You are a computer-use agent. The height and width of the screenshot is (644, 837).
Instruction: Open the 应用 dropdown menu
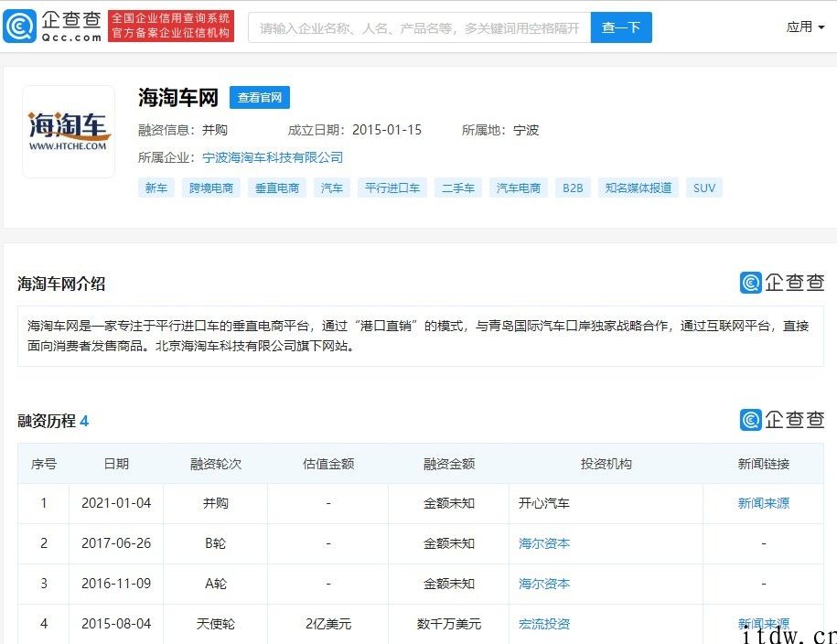(805, 27)
